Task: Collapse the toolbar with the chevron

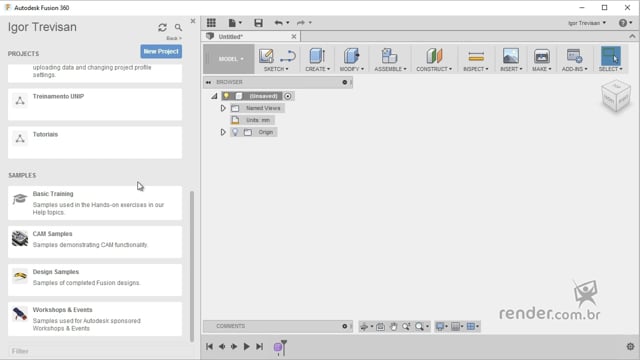Action: (x=632, y=36)
